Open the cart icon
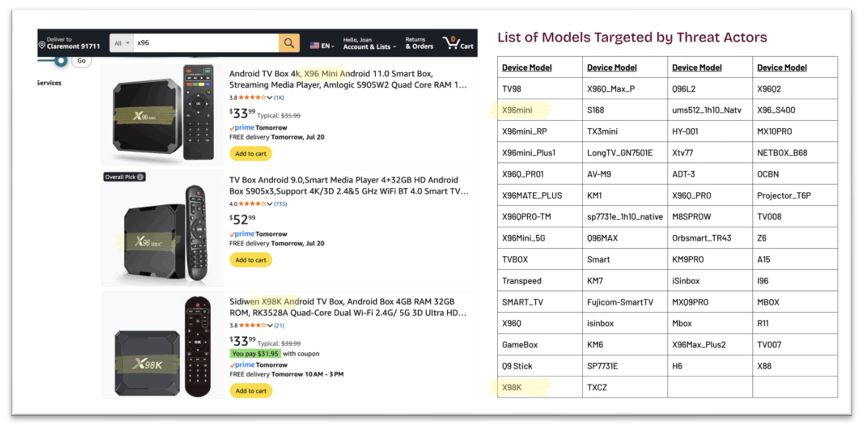This screenshot has height=430, width=868. click(458, 43)
